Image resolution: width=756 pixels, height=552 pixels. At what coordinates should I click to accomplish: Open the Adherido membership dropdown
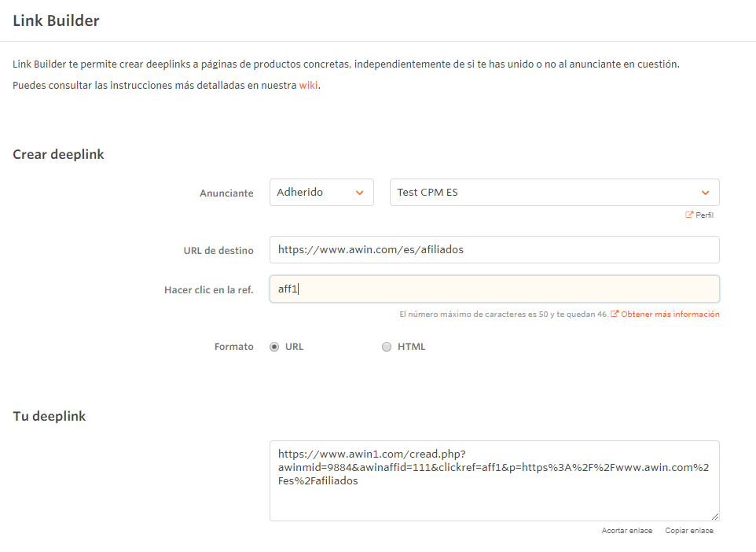[321, 193]
